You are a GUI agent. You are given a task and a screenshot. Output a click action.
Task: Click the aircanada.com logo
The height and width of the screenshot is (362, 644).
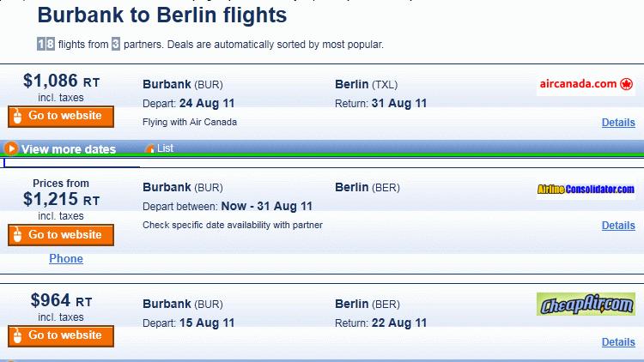[x=586, y=84]
